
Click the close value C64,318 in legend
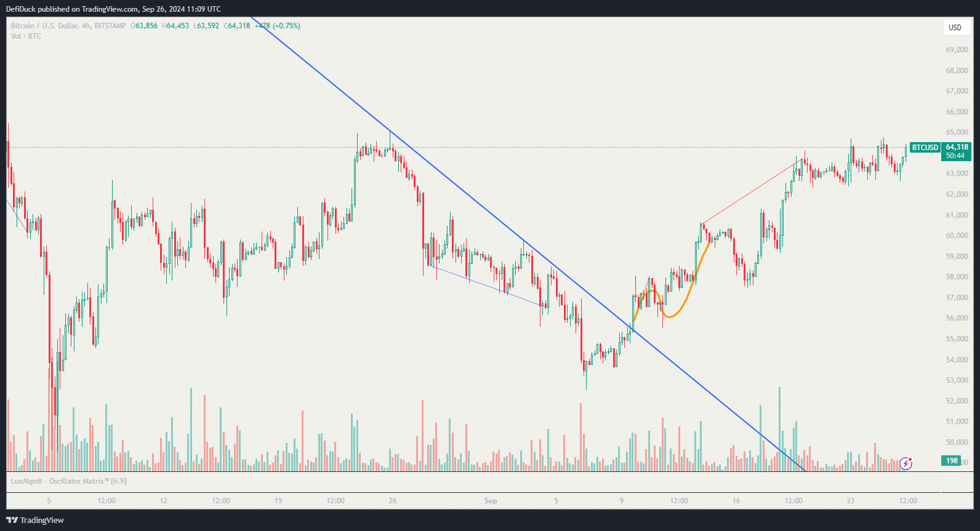pyautogui.click(x=237, y=26)
